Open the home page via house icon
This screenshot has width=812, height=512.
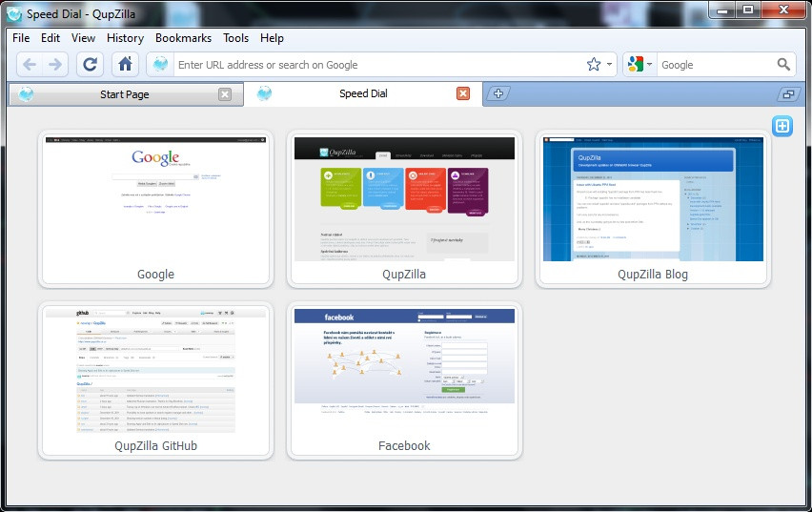[x=125, y=65]
